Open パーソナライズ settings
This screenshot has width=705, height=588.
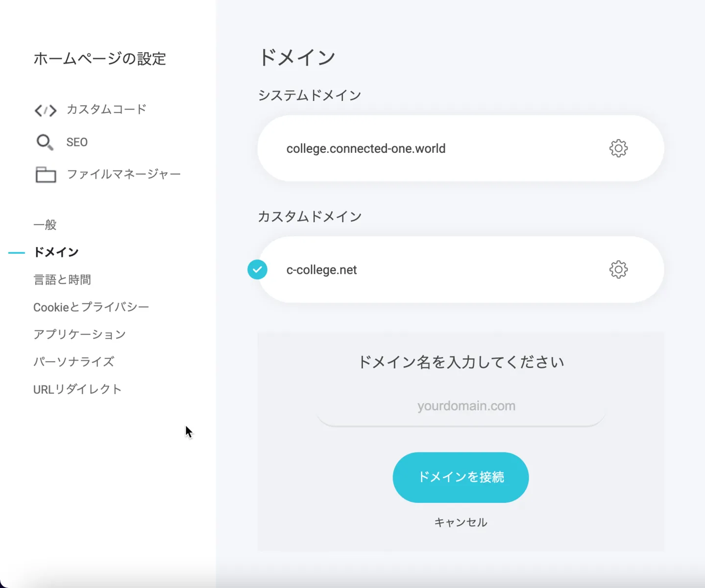[74, 362]
